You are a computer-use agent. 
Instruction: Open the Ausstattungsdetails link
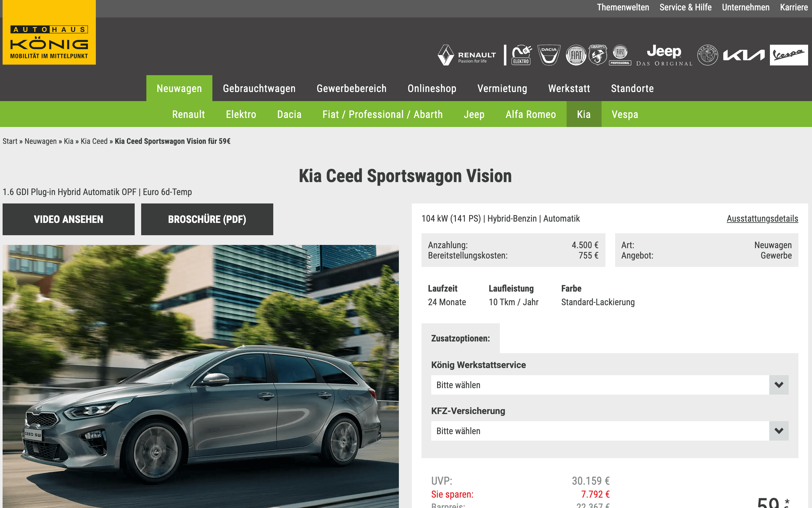762,218
